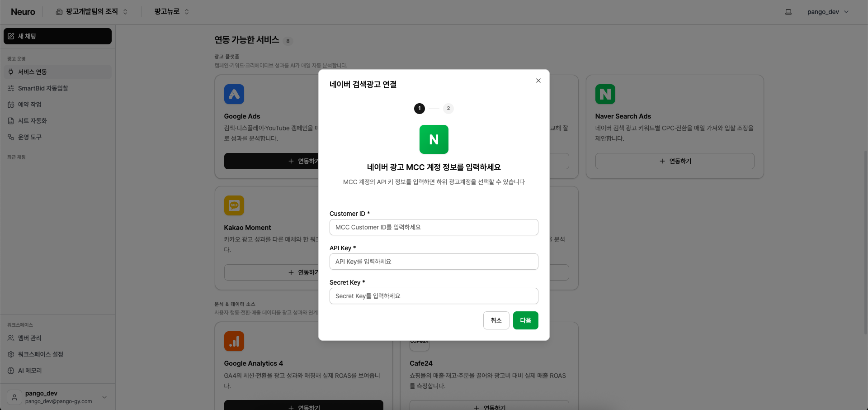The height and width of the screenshot is (410, 868).
Task: Click the calendar clock icon beside 예약 작업
Action: 11,105
